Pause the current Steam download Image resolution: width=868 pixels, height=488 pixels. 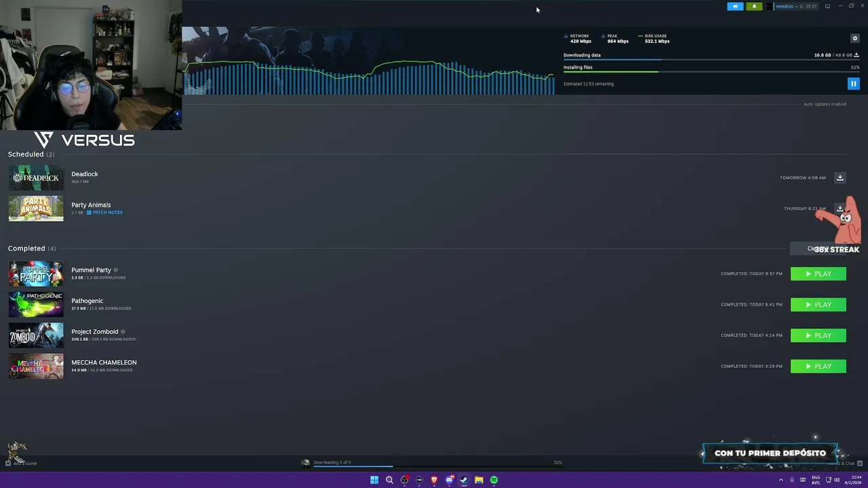tap(853, 83)
